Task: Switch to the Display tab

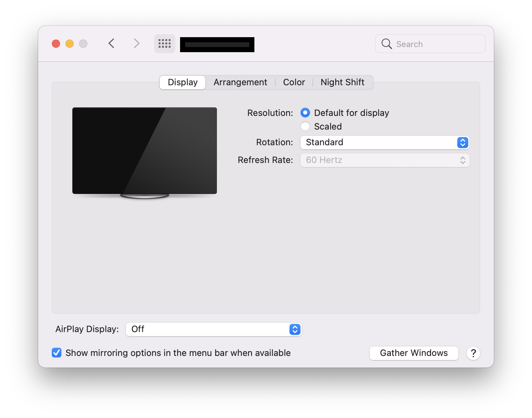Action: (182, 83)
